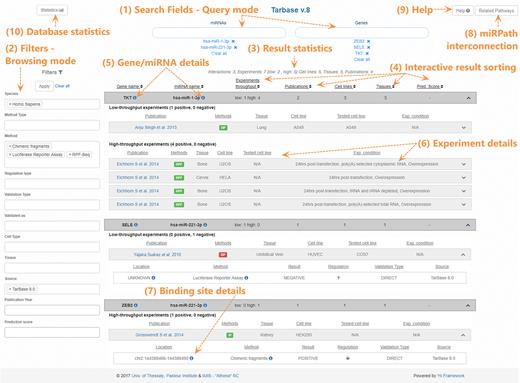This screenshot has width=520, height=383.
Task: Open the Validated as filter box
Action: pyautogui.click(x=52, y=226)
